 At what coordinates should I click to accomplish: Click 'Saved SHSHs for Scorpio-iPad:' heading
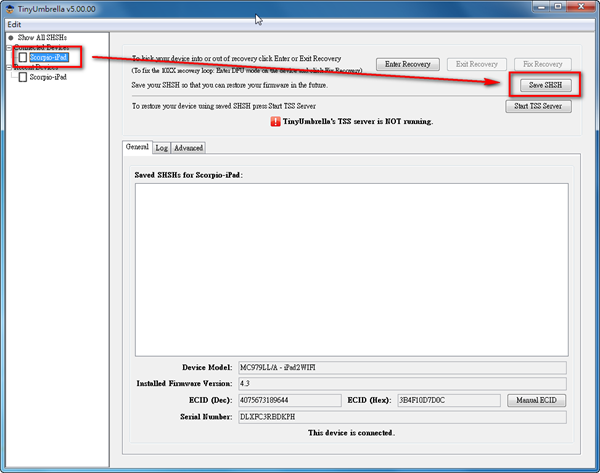coord(189,175)
